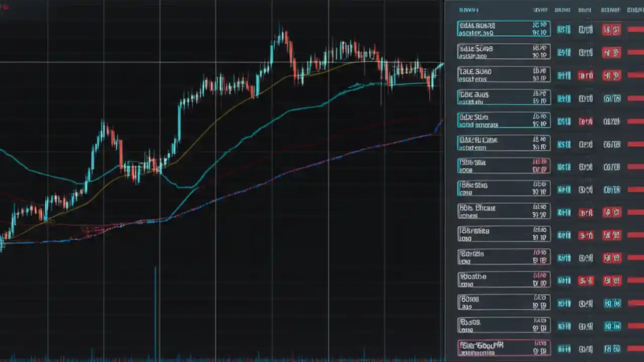644x362 pixels.
Task: Open the sort dropdown on the second column header
Action: click(541, 10)
